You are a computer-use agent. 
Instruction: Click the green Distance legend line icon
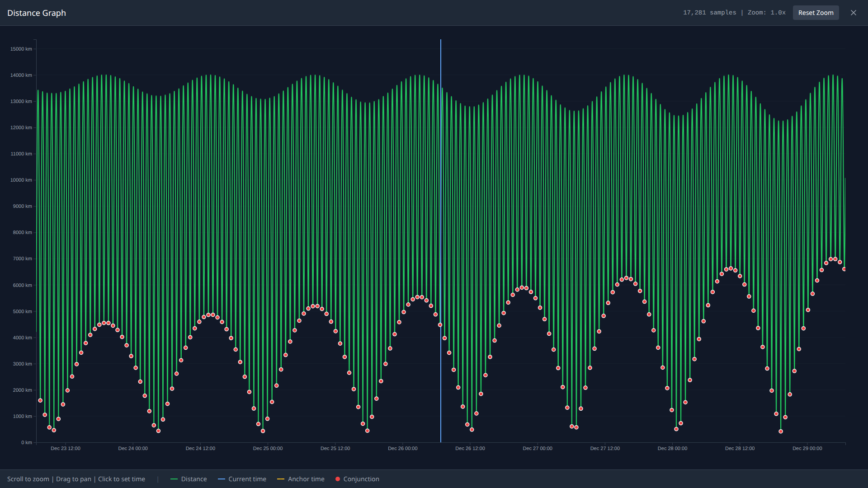174,479
